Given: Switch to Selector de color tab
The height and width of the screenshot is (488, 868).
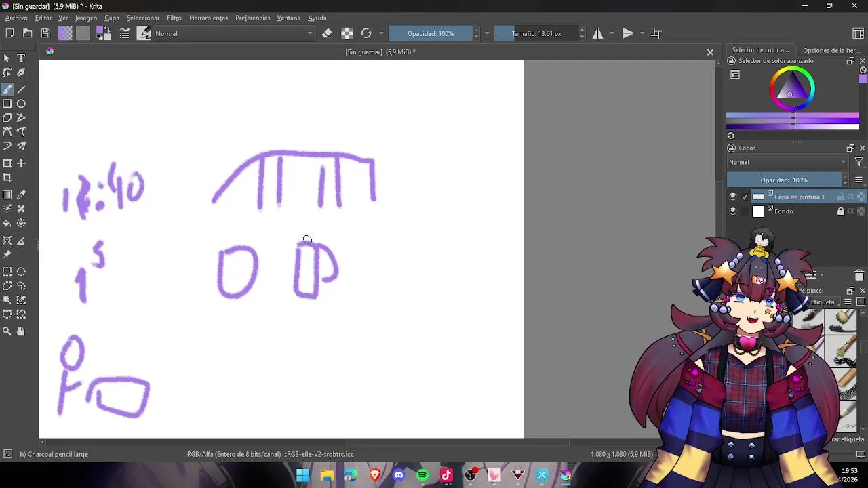Looking at the screenshot, I should (760, 50).
